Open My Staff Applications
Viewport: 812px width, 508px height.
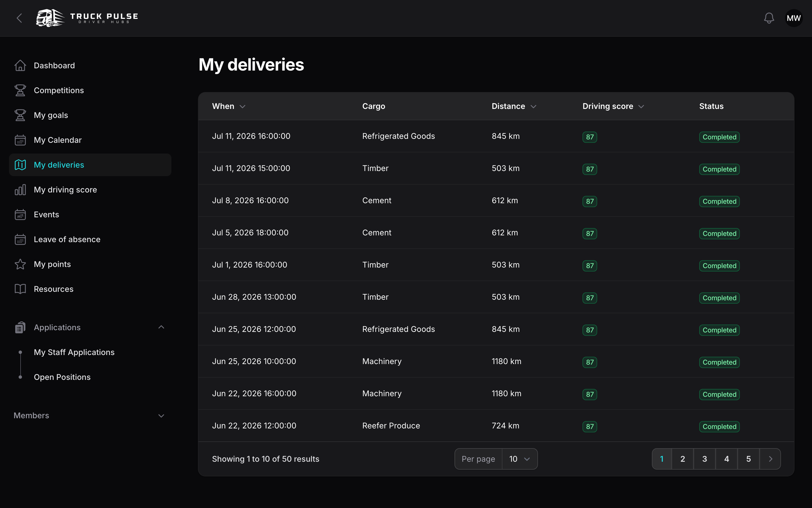coord(74,352)
